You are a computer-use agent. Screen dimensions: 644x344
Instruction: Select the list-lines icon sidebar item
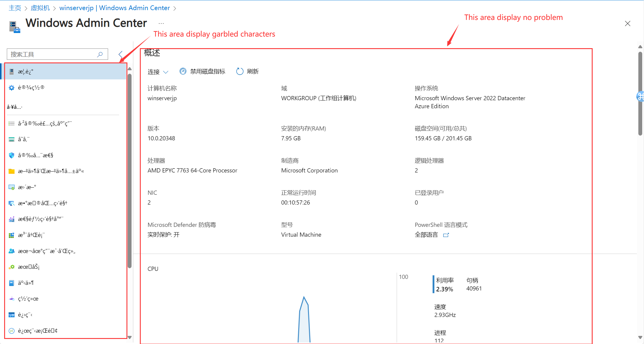[64, 123]
